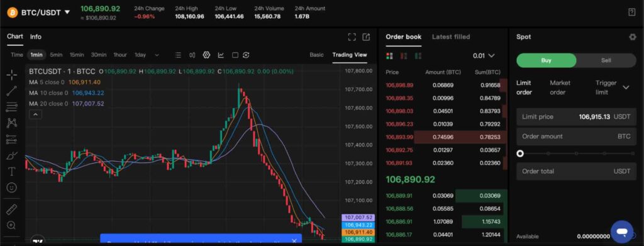Open Spot settings gear icon
This screenshot has width=644, height=246.
[x=633, y=37]
